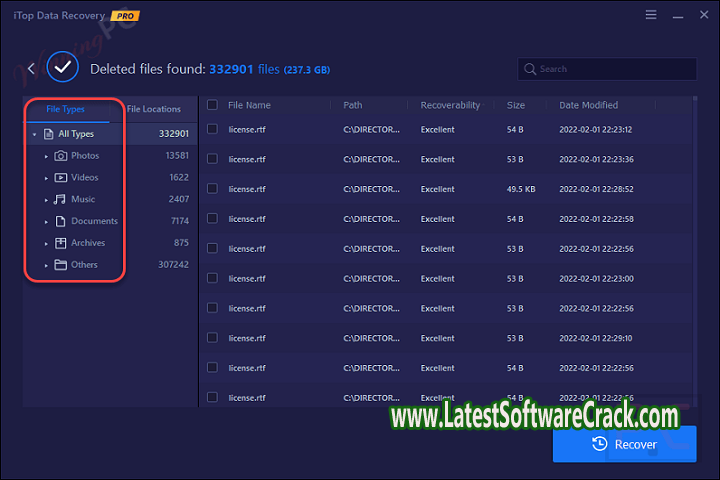Image resolution: width=720 pixels, height=480 pixels.
Task: Switch to the File Locations tab
Action: [x=154, y=109]
